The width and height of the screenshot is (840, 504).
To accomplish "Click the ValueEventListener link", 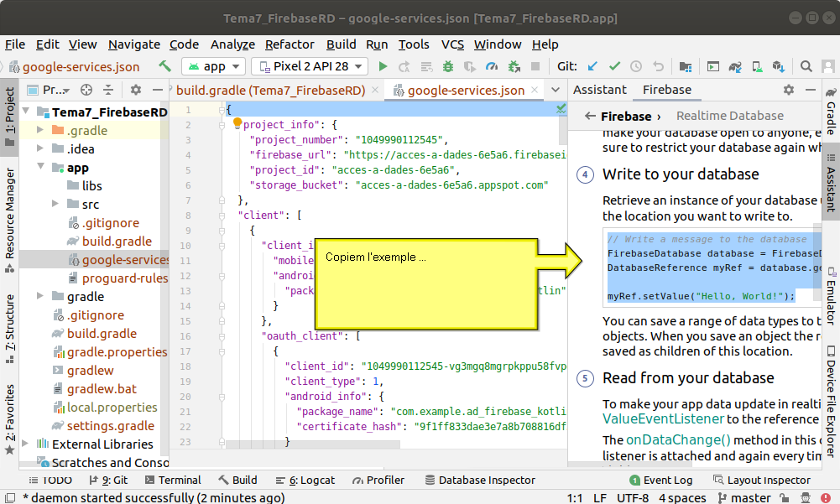I will pyautogui.click(x=663, y=418).
